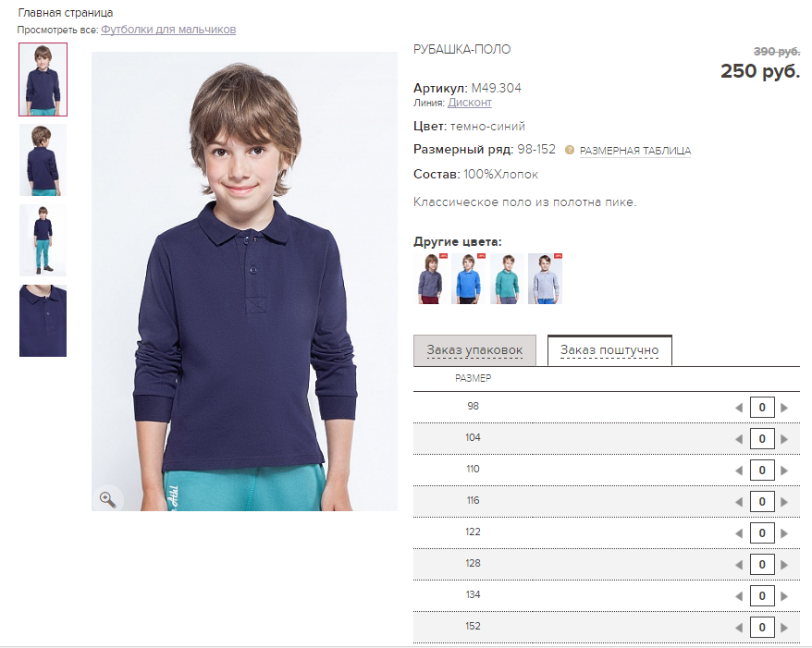Screen dimensions: 812x648
Task: Choose the green polo color variant
Action: coord(507,278)
